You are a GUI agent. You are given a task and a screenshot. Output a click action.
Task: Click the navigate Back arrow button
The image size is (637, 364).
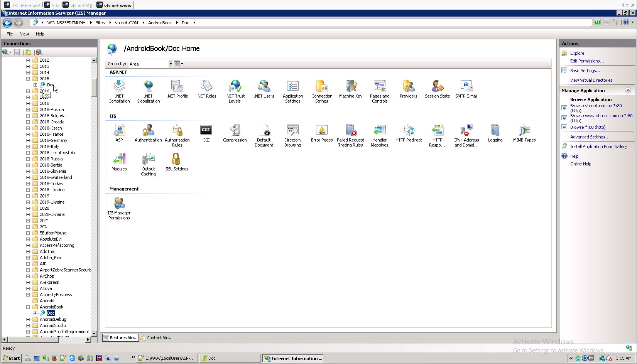pyautogui.click(x=7, y=23)
